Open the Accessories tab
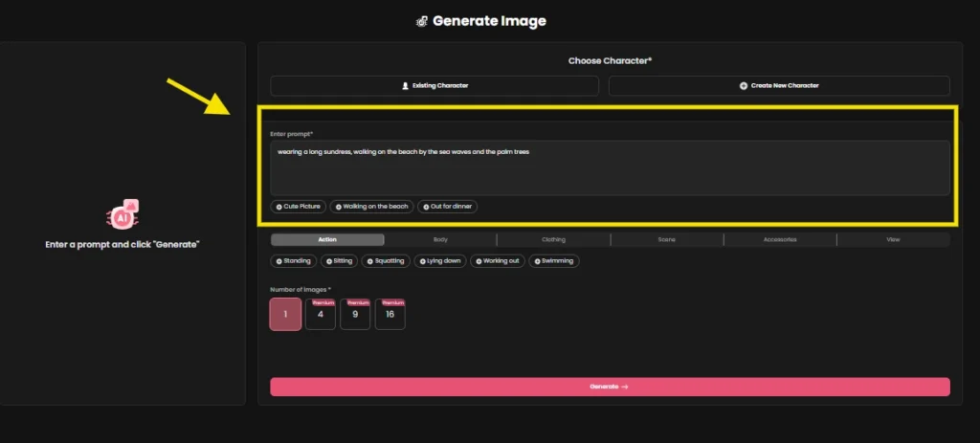Viewport: 980px width, 443px height. [779, 239]
